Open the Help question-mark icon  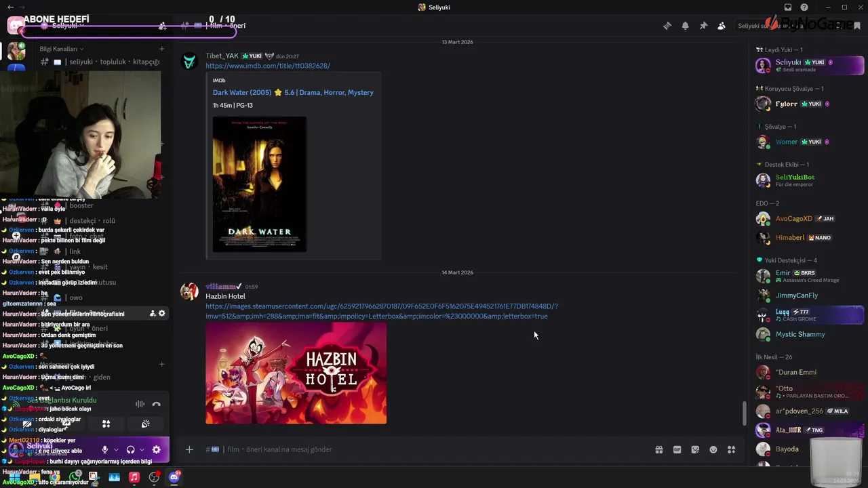click(x=804, y=7)
